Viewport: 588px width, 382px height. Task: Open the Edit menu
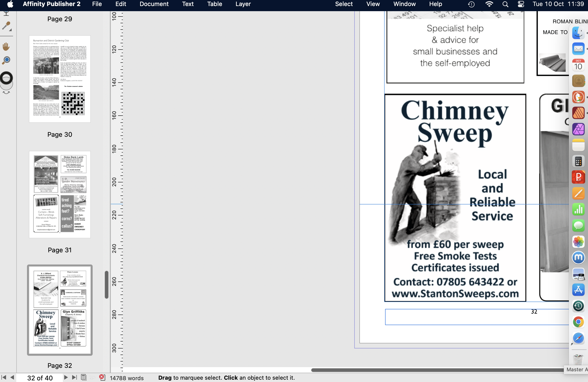click(121, 4)
